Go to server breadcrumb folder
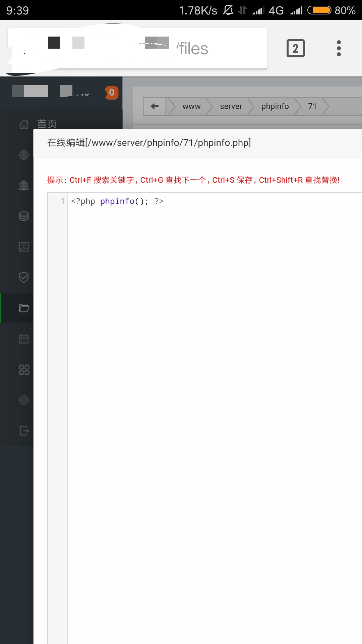This screenshot has width=362, height=644. click(x=231, y=106)
